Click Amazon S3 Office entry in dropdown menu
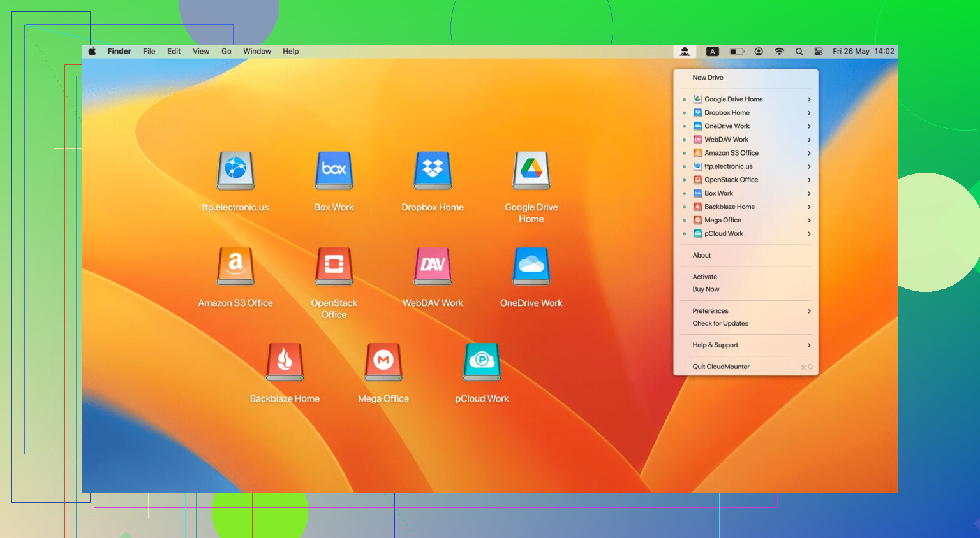Viewport: 980px width, 538px height. coord(746,153)
